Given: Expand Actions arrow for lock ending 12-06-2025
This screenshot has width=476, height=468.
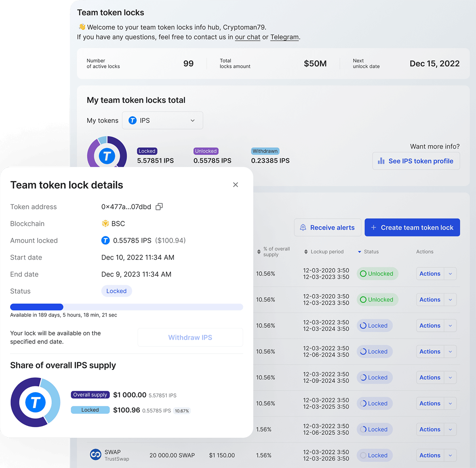Looking at the screenshot, I should [450, 430].
